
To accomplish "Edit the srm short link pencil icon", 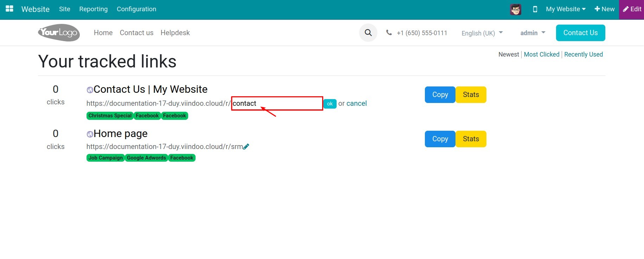I will coord(246,147).
